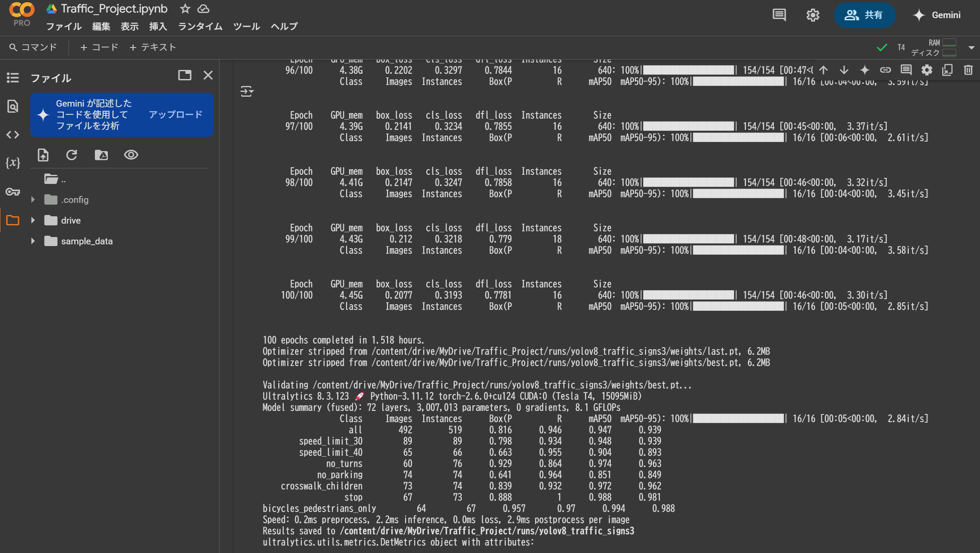
Task: Expand the sample_data folder
Action: pyautogui.click(x=33, y=241)
